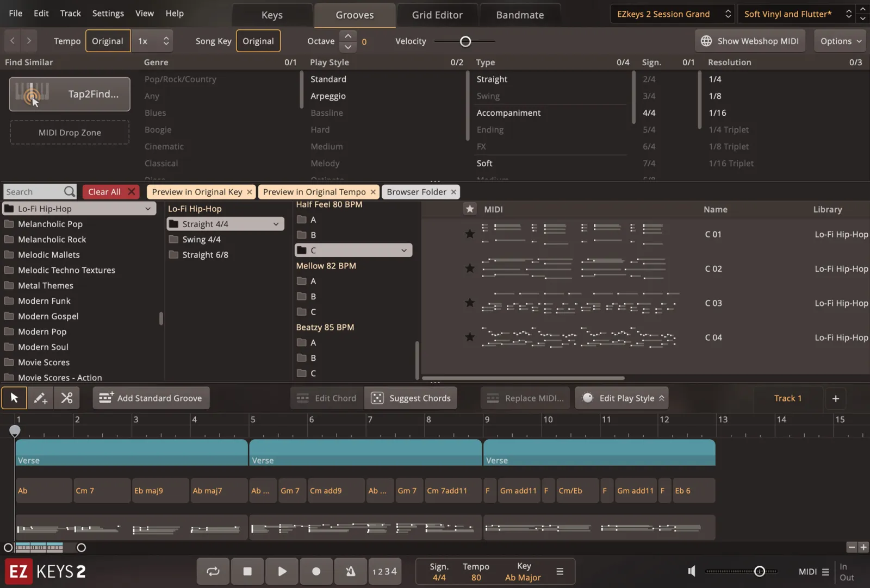870x588 pixels.
Task: Filter by Arpeggio play style
Action: tap(328, 96)
